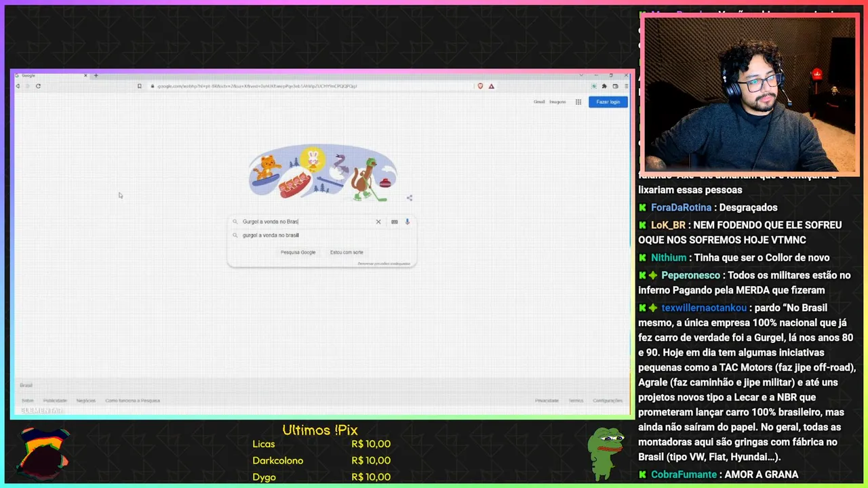Open the Termos footer link
Viewport: 868px width, 488px height.
[x=576, y=401]
